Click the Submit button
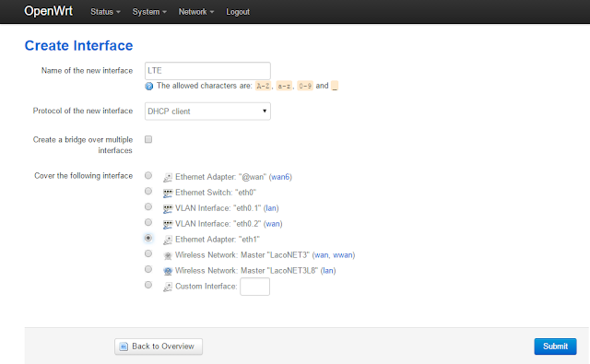The image size is (590, 364). pos(555,346)
